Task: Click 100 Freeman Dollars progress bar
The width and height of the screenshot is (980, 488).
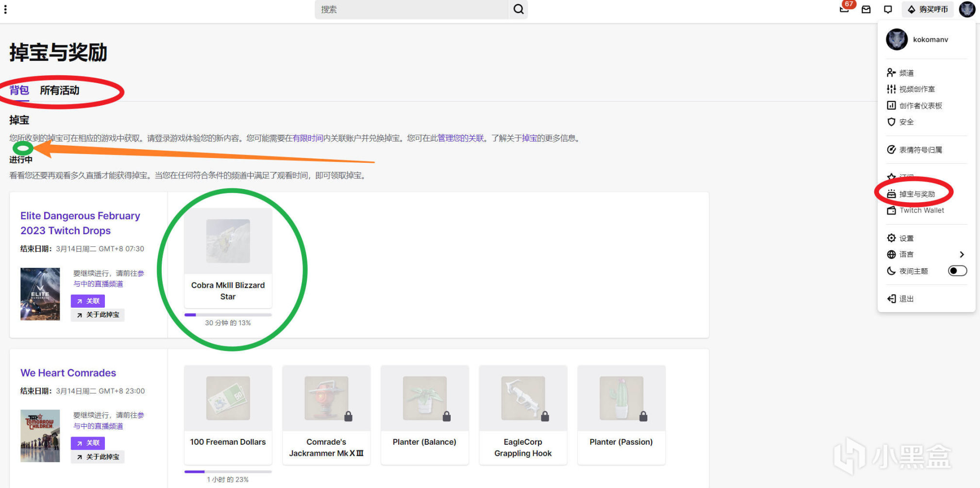Action: [x=228, y=471]
